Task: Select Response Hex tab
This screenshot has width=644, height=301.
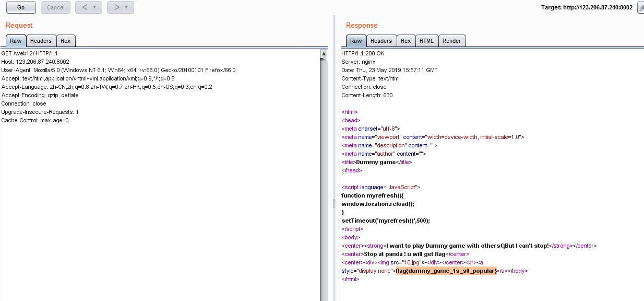Action: [x=406, y=41]
